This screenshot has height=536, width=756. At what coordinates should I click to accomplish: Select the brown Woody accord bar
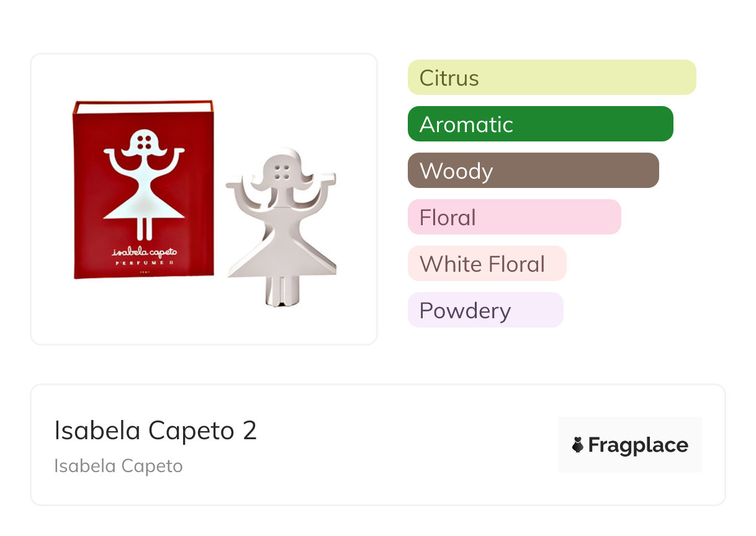tap(533, 171)
